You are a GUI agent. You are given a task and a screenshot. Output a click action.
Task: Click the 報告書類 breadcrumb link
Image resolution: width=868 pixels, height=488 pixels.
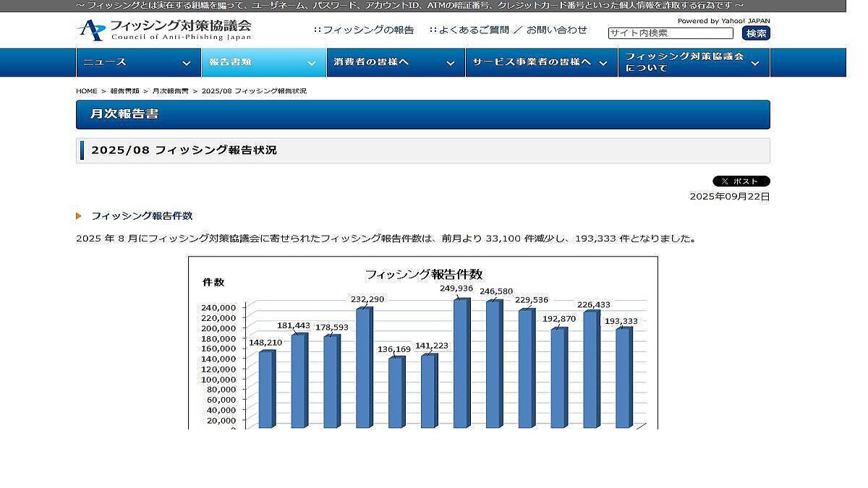pyautogui.click(x=124, y=91)
